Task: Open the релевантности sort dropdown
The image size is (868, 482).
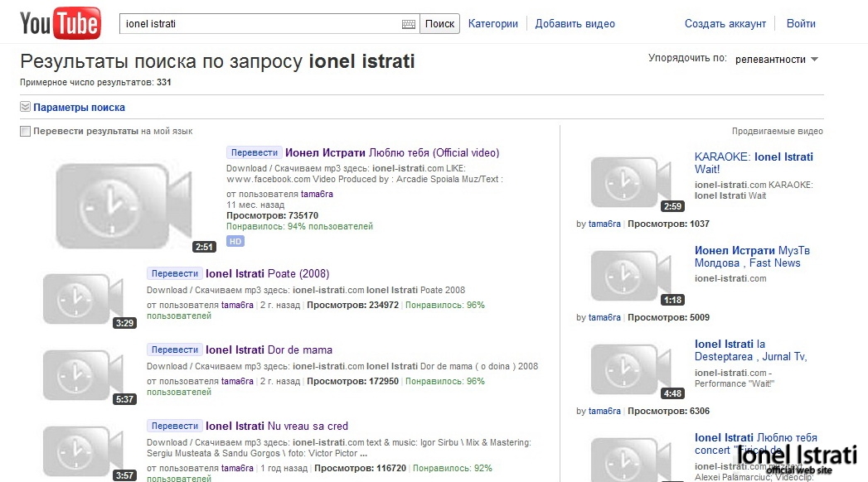Action: [777, 60]
